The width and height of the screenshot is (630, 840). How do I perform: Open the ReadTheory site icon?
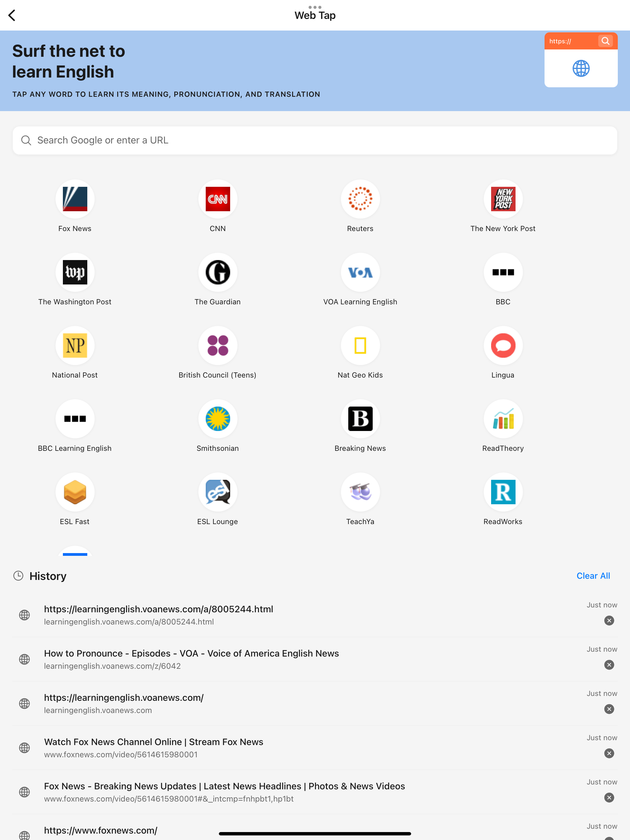[503, 419]
